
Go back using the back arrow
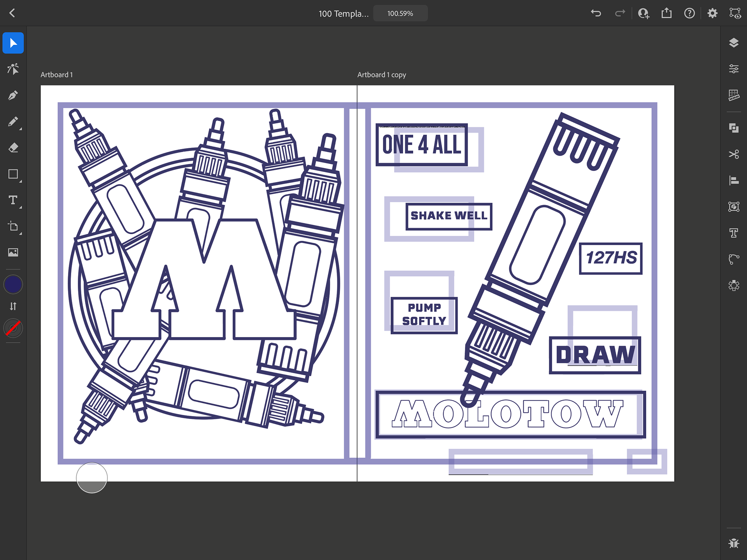click(12, 13)
